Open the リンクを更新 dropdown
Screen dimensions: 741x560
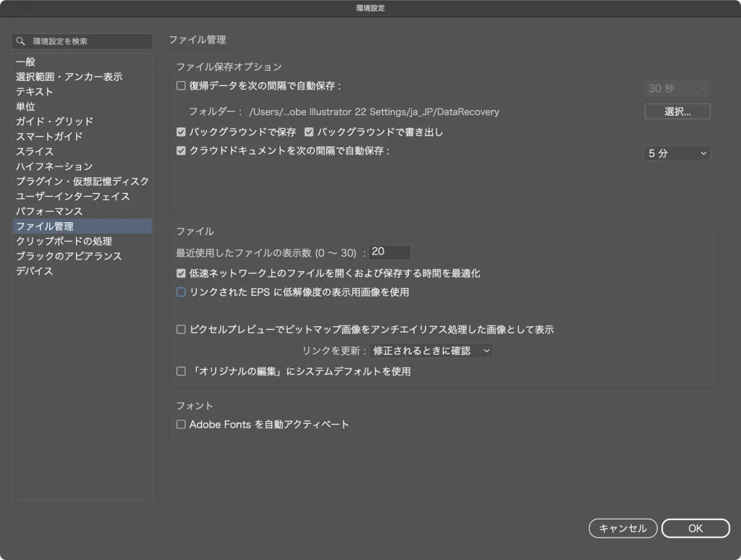point(431,351)
